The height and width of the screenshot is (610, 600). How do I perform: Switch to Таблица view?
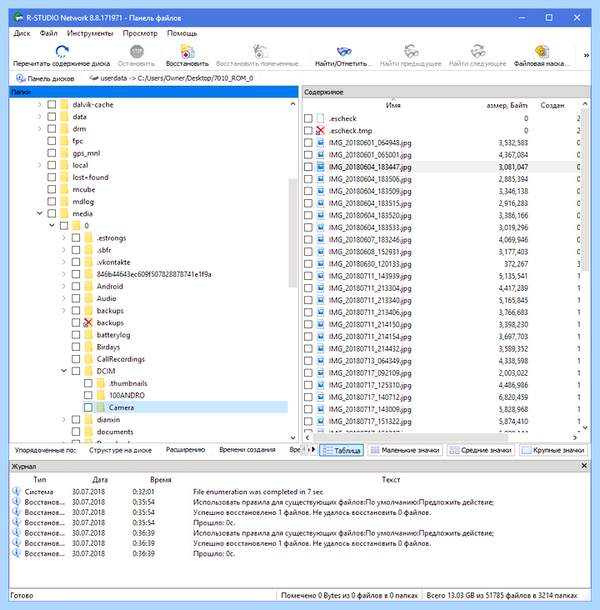(x=342, y=450)
